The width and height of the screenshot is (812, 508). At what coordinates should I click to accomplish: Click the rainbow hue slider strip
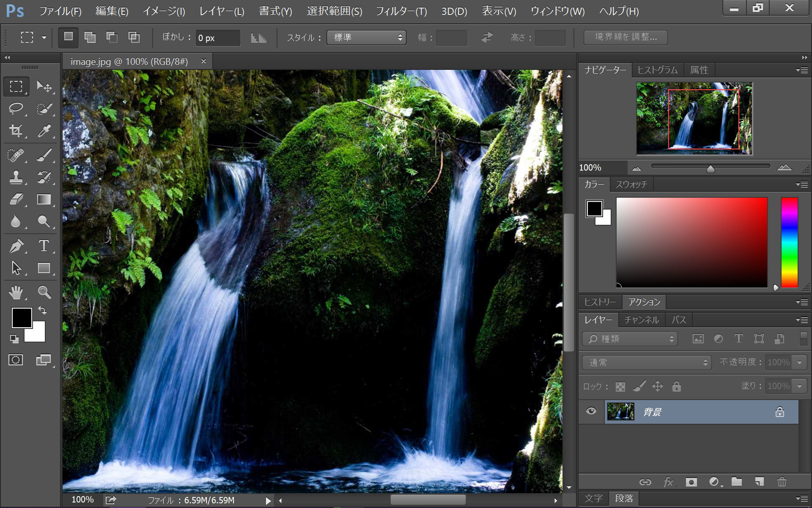coord(789,243)
